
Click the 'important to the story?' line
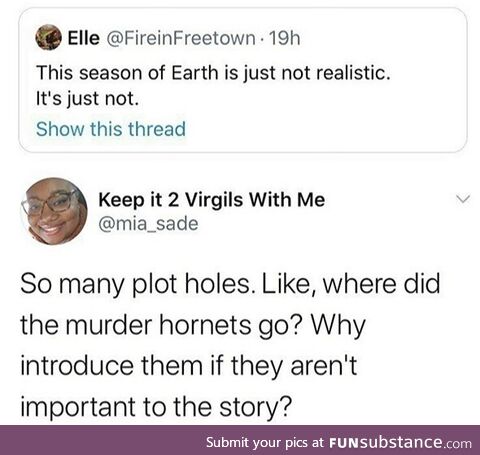tap(156, 406)
